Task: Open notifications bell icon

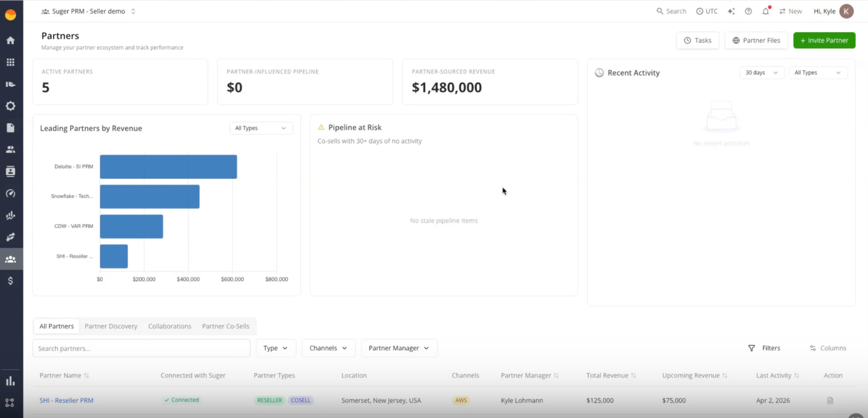Action: click(x=765, y=11)
